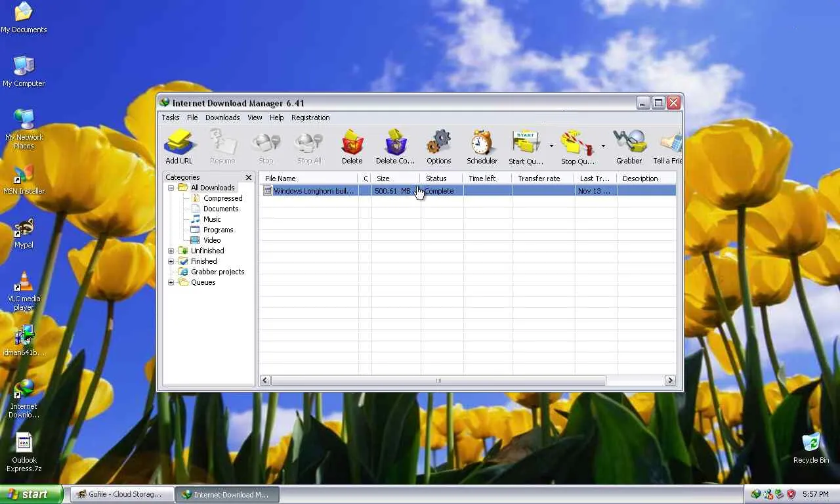Select the Recycle Bin desktop icon

click(810, 448)
